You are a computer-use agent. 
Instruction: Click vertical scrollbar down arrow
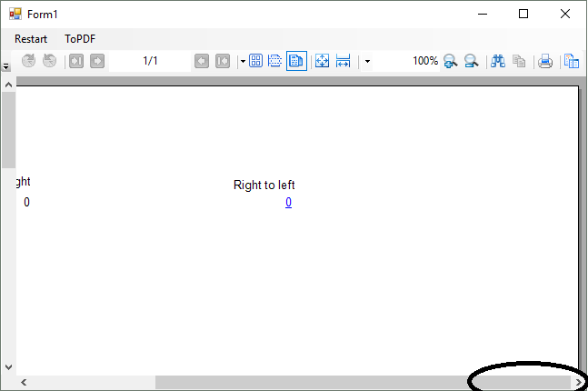pos(8,367)
